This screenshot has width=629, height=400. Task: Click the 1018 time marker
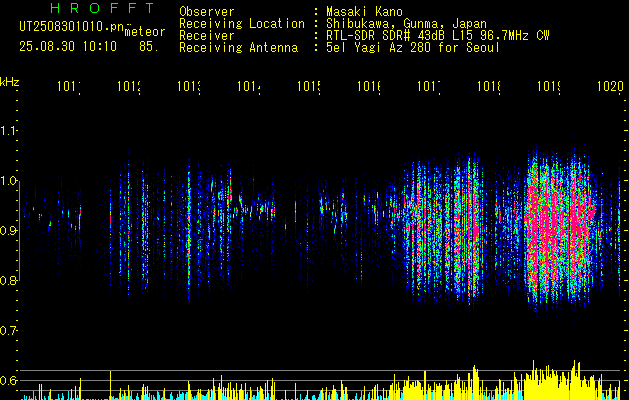click(489, 86)
